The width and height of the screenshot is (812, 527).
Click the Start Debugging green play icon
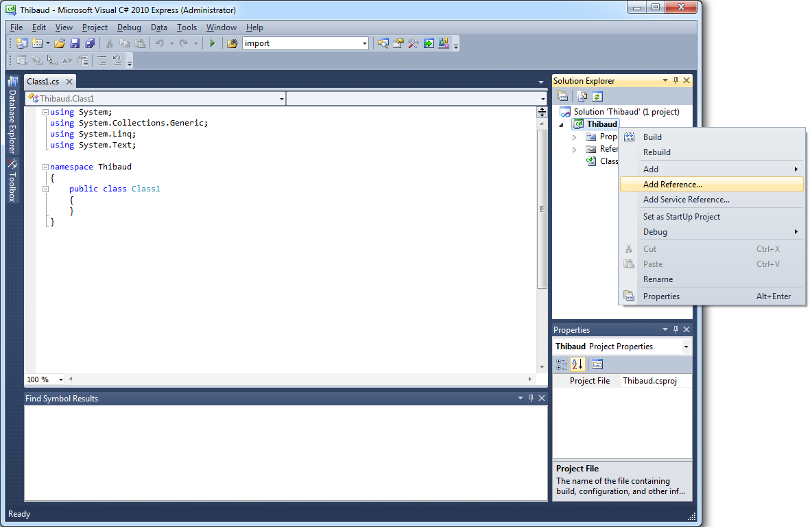213,43
